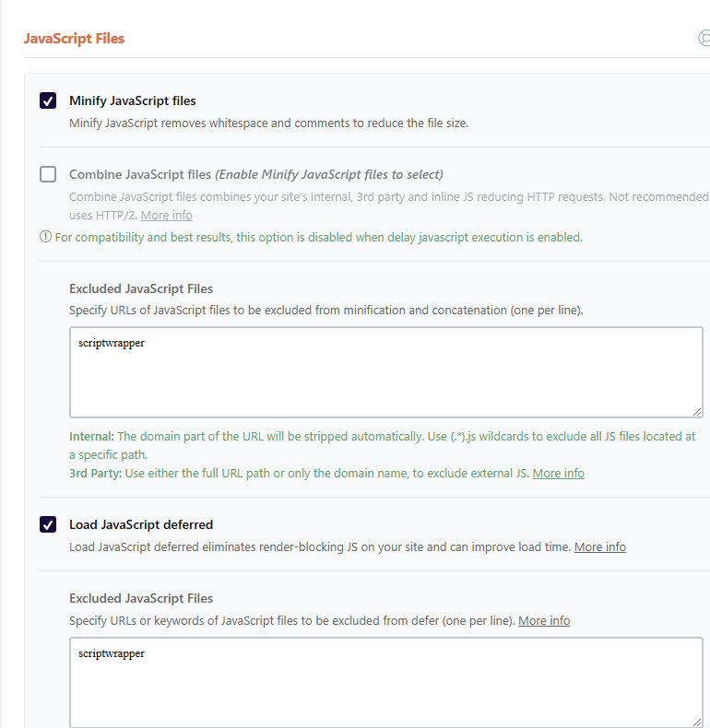Screen dimensions: 710x728
Task: Click the 'Load JavaScript deferred' label text
Action: click(141, 524)
